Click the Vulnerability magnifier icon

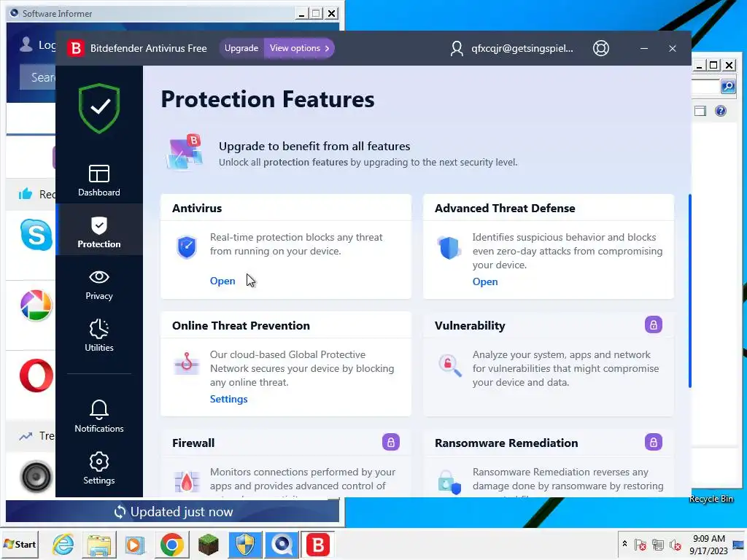[x=449, y=365]
